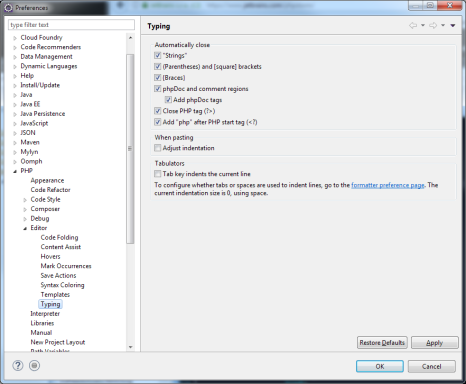466x384 pixels.
Task: Expand the Cloud Foundry tree node
Action: [15, 38]
